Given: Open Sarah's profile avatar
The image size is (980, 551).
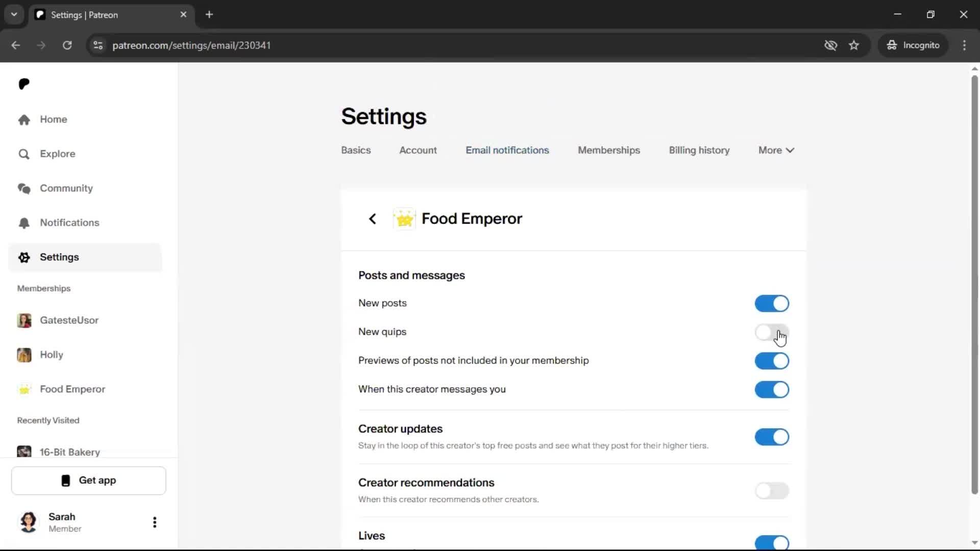Looking at the screenshot, I should (x=29, y=522).
